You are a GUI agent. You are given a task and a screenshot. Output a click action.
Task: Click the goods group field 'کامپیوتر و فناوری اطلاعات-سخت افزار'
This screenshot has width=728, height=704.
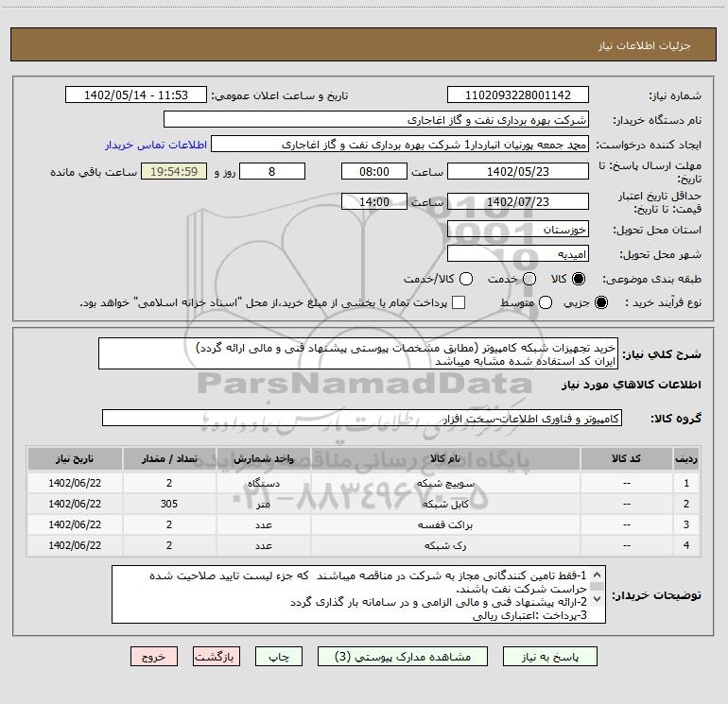[362, 418]
